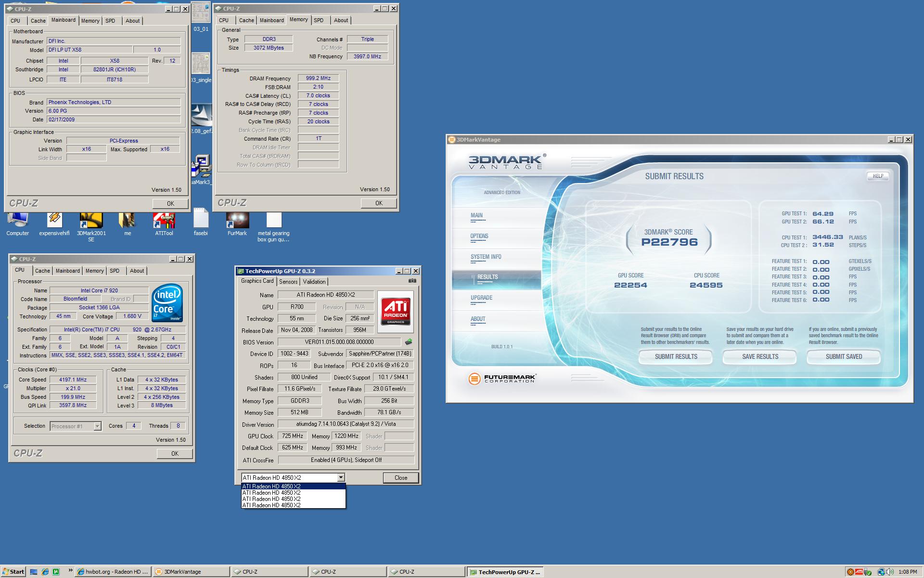Click the Core Speed value 4197.1 MHz

tap(73, 380)
